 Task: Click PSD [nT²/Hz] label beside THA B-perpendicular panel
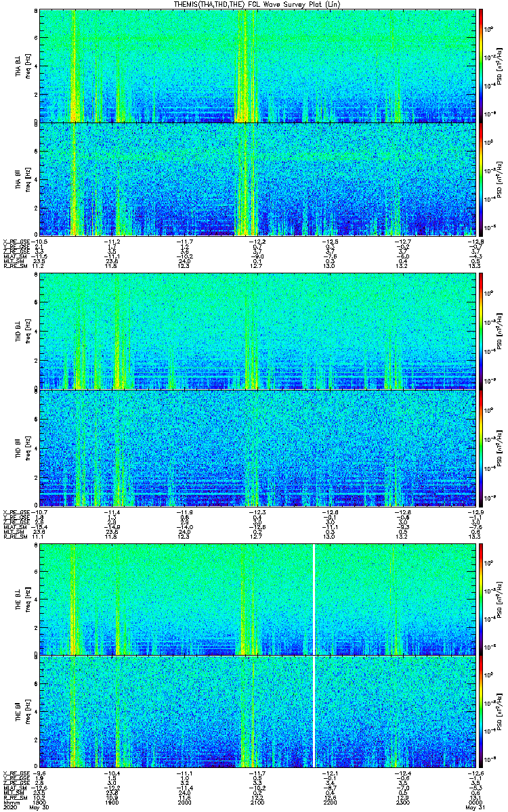click(x=499, y=66)
